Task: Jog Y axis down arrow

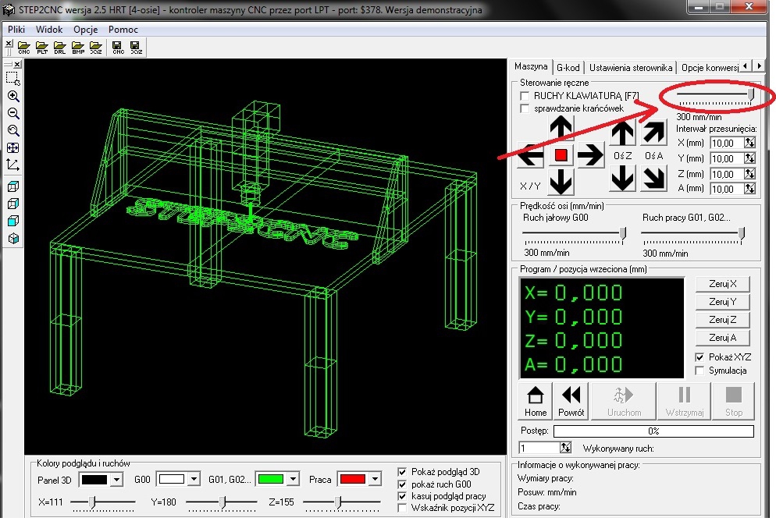Action: (x=561, y=182)
